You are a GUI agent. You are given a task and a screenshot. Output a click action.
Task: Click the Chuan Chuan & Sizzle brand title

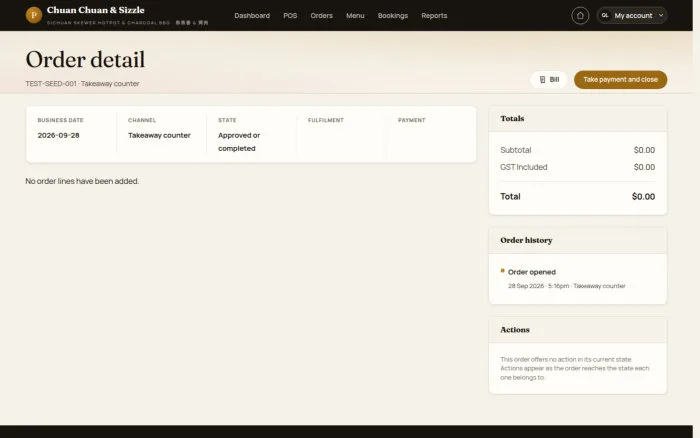(96, 10)
